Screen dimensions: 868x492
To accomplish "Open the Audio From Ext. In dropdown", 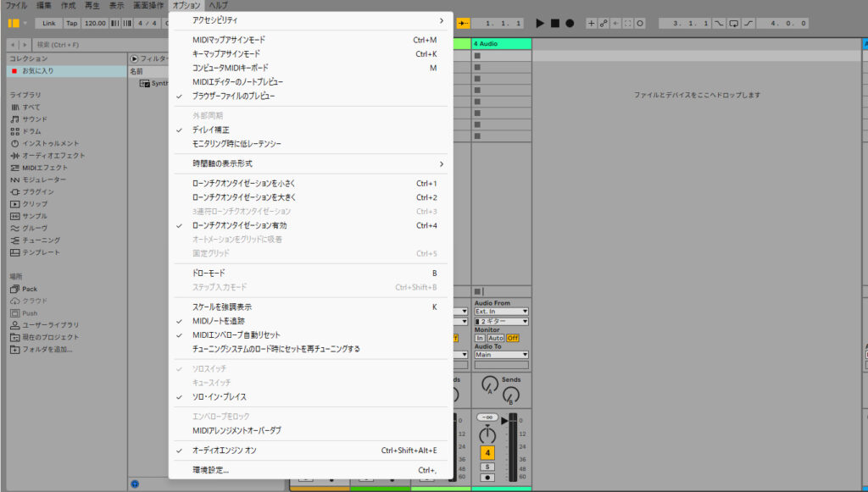I will 501,312.
